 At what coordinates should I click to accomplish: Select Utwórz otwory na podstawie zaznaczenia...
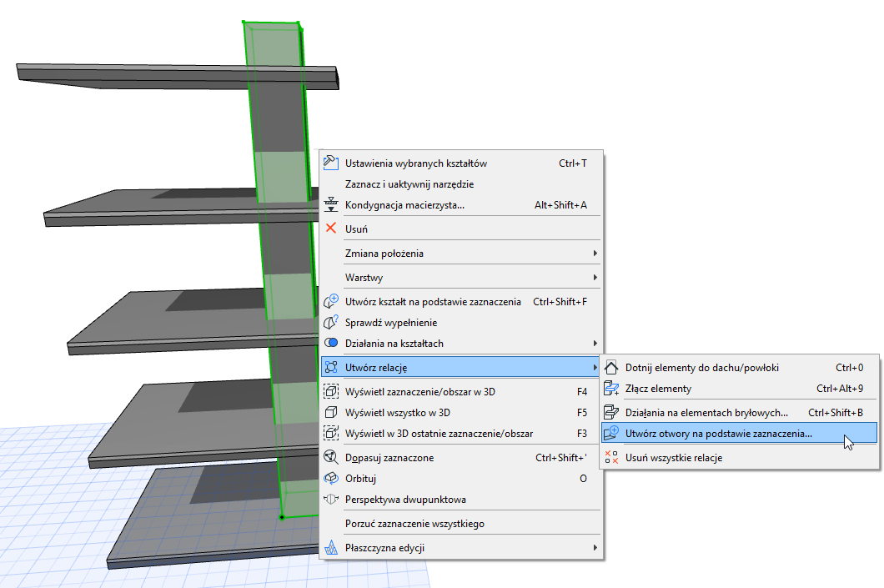739,433
